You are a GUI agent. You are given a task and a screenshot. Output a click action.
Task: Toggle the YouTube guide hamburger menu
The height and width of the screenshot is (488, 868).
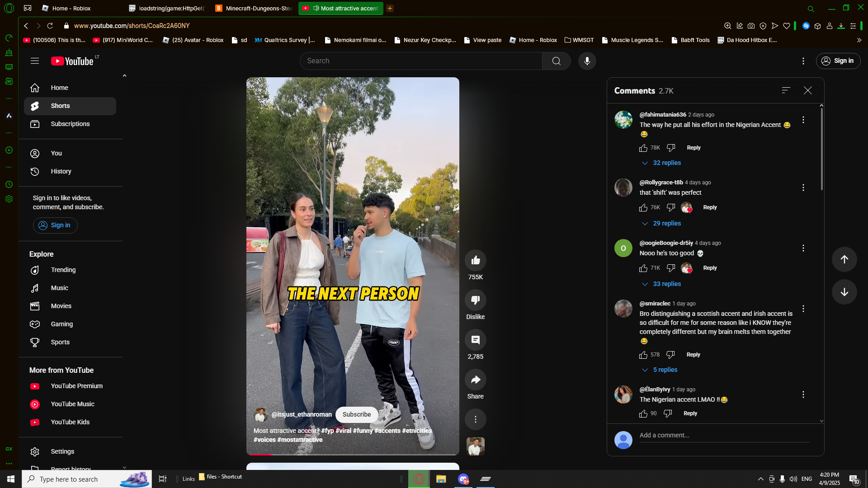click(x=35, y=61)
